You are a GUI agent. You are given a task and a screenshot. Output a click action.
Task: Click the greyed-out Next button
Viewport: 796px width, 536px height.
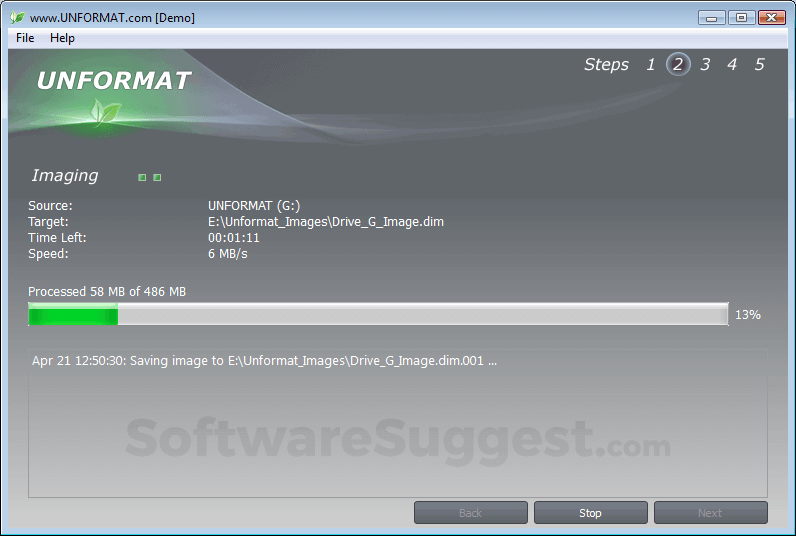(710, 513)
